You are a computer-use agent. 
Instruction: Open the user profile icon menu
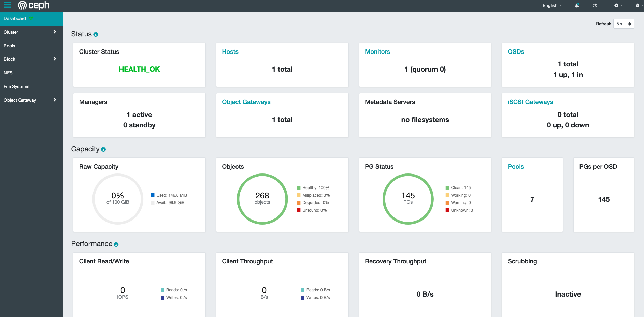(x=638, y=5)
